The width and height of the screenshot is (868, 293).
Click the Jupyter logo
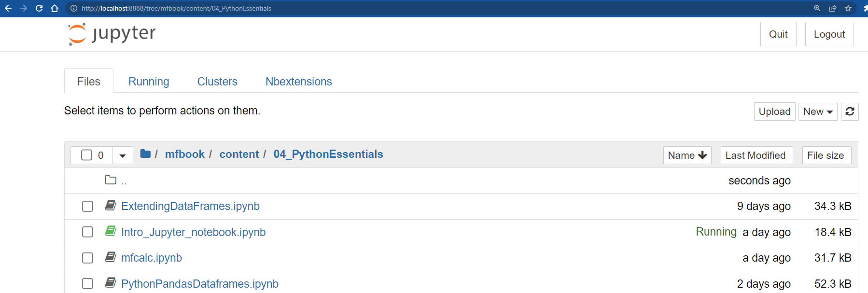[x=112, y=34]
